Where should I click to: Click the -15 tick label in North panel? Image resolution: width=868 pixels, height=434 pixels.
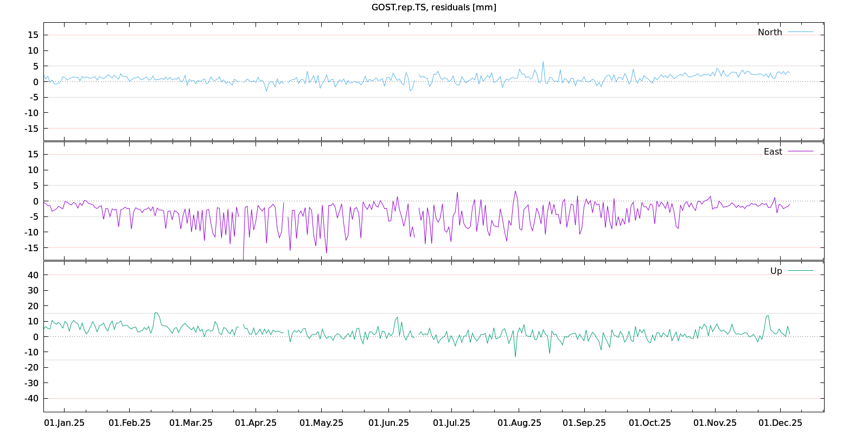pos(31,129)
